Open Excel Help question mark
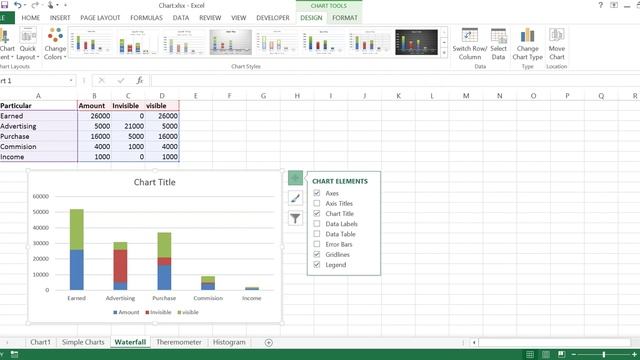 click(x=600, y=5)
